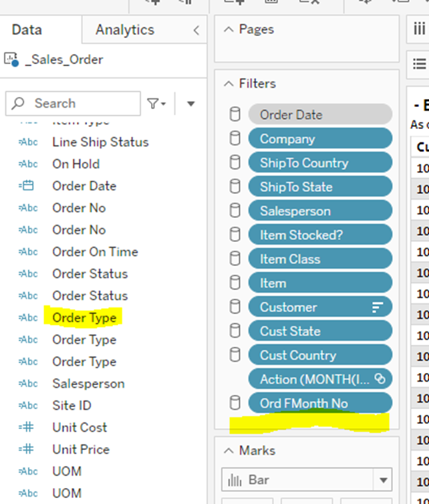Click the bar chart icon in Marks
Image resolution: width=429 pixels, height=504 pixels.
click(234, 480)
